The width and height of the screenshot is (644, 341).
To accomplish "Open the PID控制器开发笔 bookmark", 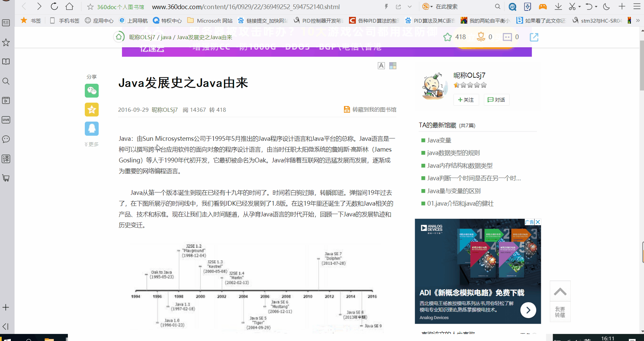I will [318, 21].
